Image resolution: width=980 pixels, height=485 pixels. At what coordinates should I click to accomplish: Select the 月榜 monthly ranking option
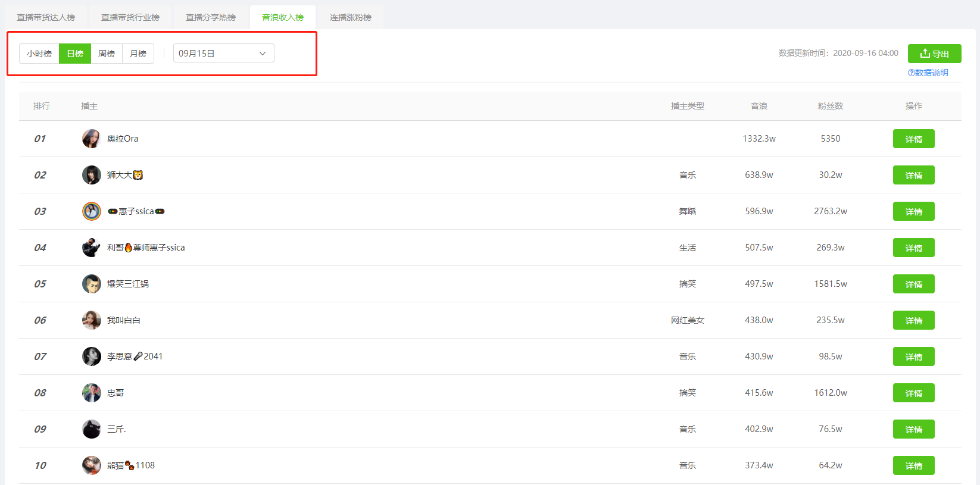tap(138, 54)
